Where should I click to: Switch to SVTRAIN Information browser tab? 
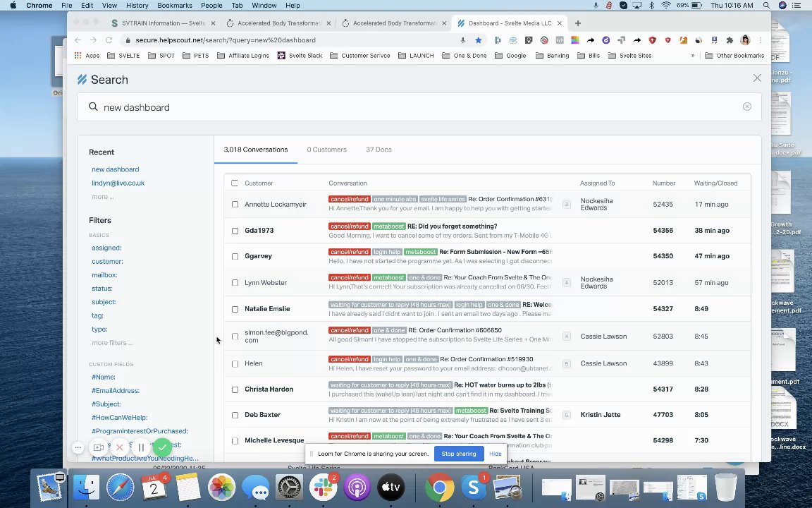[x=163, y=23]
